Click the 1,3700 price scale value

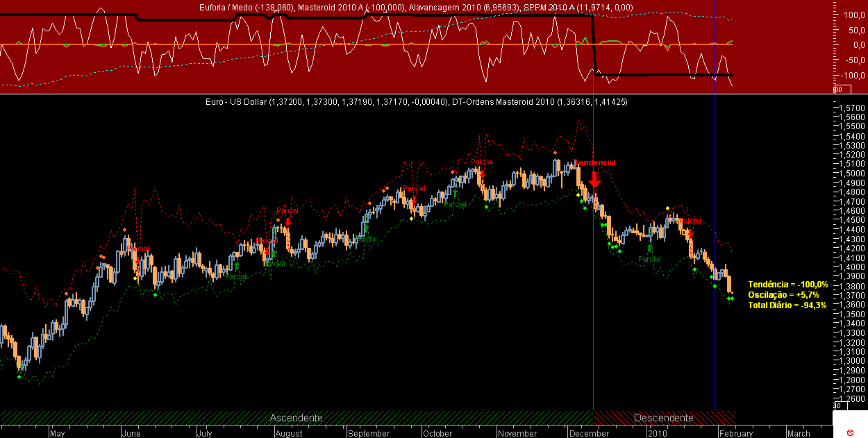[x=851, y=295]
